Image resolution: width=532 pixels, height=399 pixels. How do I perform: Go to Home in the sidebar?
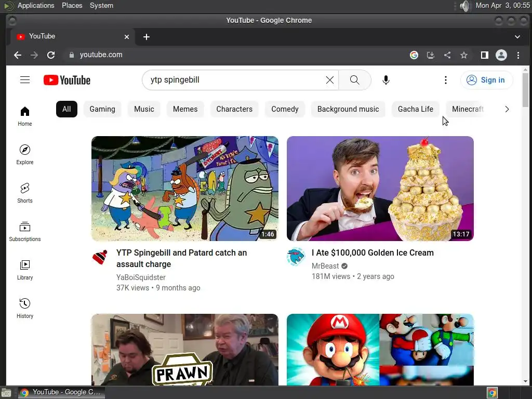click(25, 116)
